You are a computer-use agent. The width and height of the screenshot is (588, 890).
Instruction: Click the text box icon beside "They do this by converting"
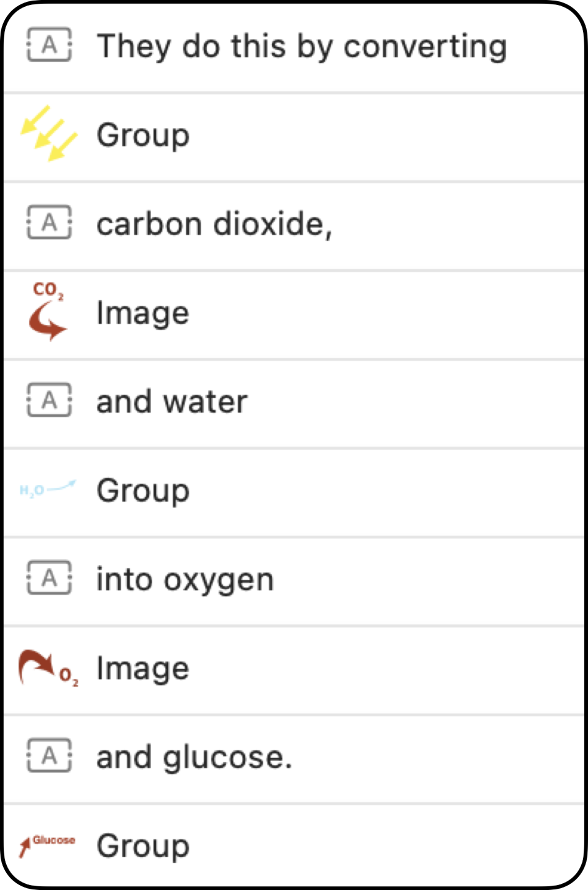tap(49, 45)
